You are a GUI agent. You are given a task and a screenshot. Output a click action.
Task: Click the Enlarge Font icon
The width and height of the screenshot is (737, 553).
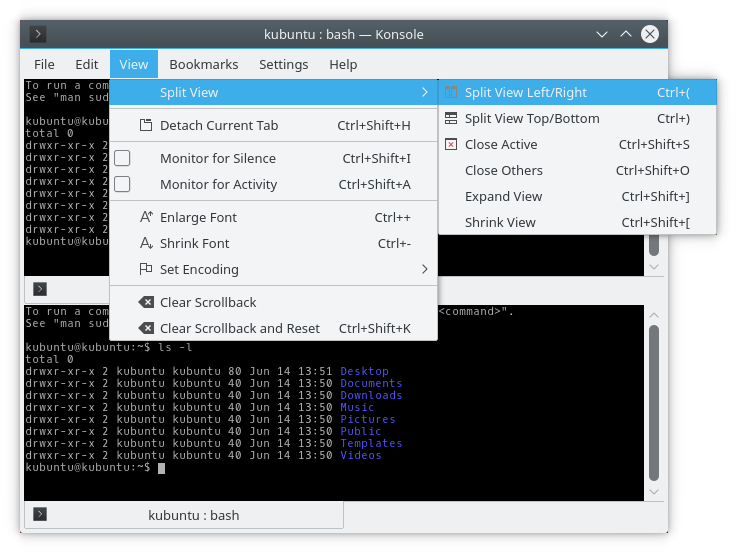tap(146, 217)
